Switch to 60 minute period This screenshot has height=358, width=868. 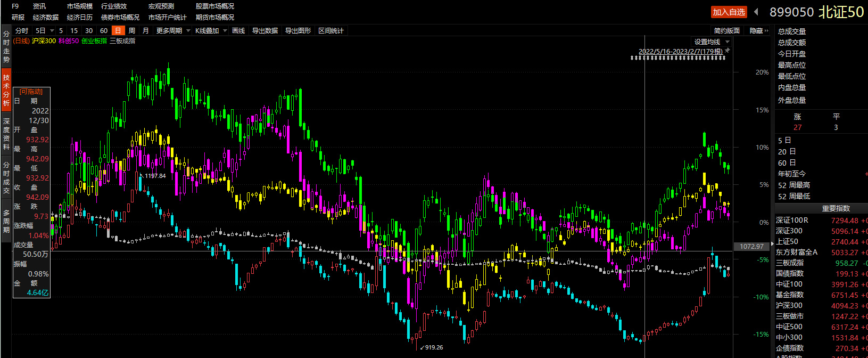[x=104, y=31]
